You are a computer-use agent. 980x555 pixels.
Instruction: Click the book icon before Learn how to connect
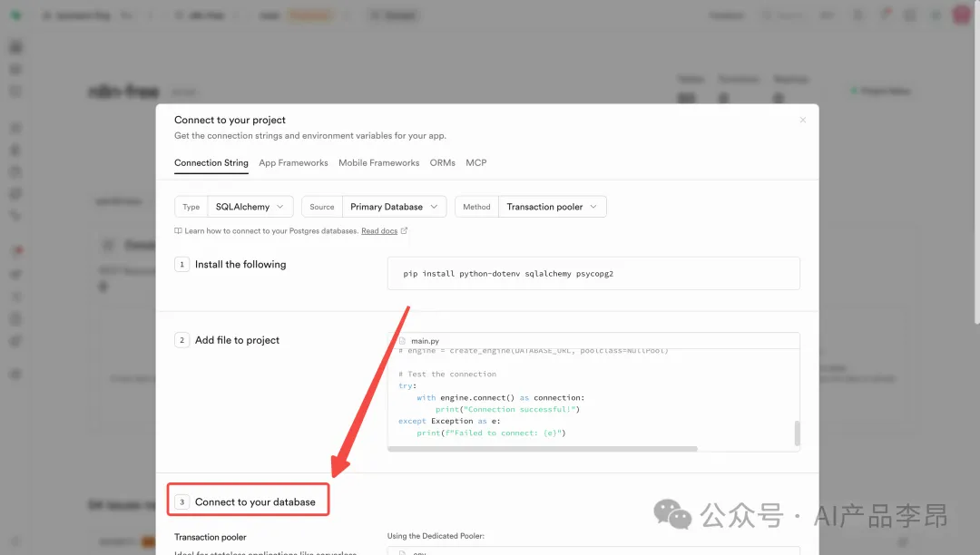click(x=179, y=231)
